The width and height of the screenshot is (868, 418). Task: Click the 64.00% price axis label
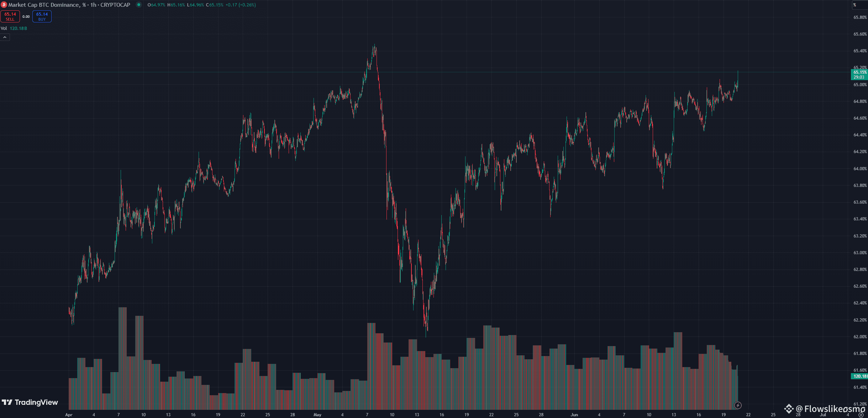point(860,169)
